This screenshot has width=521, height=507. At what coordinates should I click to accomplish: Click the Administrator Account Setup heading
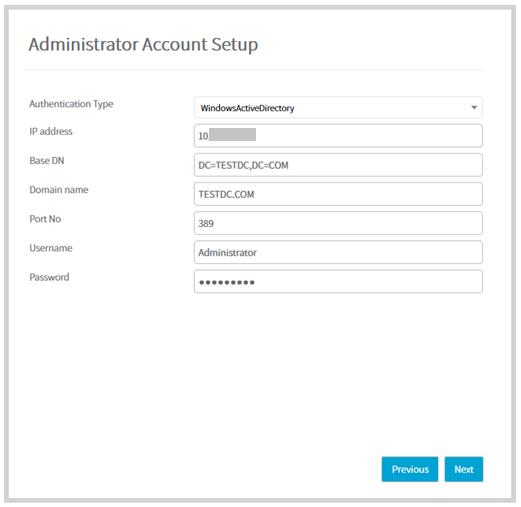click(143, 45)
